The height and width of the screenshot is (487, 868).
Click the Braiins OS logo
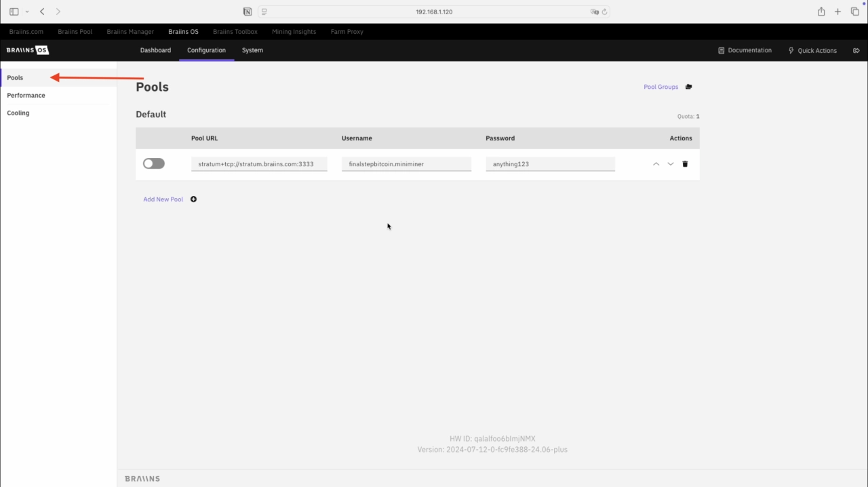[28, 50]
